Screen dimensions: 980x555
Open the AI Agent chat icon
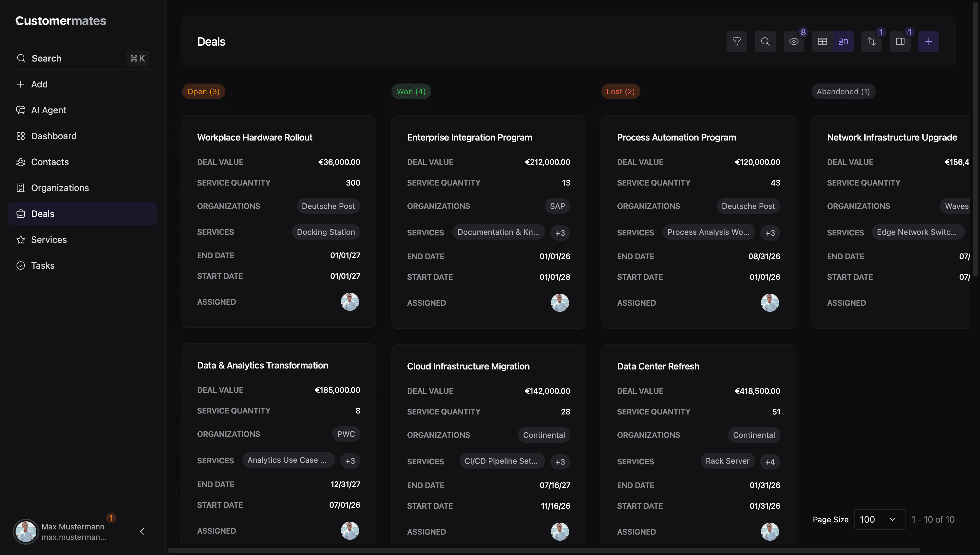[21, 110]
